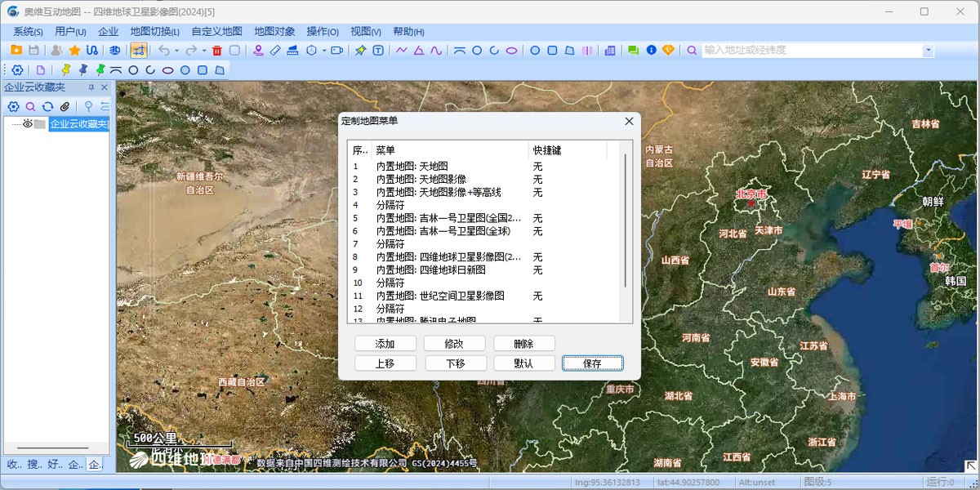Click the orange VIP diamond icon
The image size is (980, 490).
coord(668,51)
